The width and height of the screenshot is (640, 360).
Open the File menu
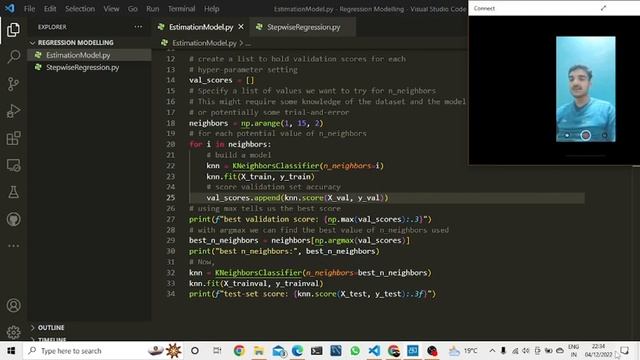[x=29, y=9]
